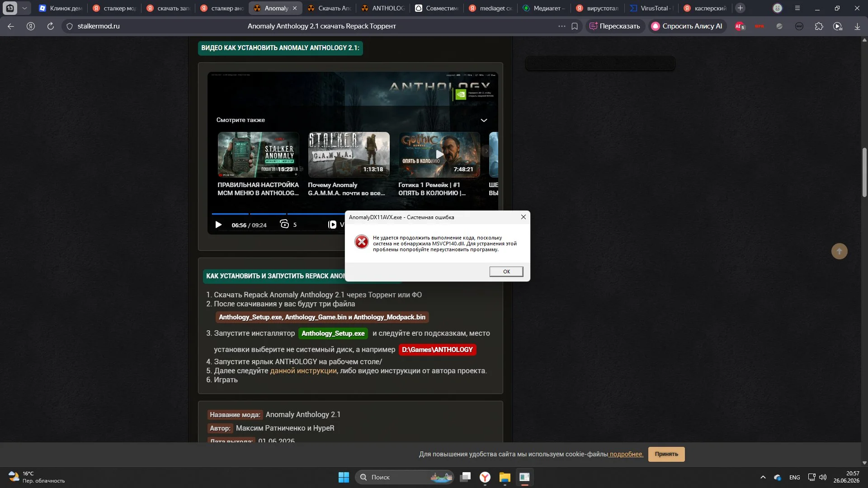Focus the stalkermod.ru address bar
The width and height of the screenshot is (868, 488).
99,26
